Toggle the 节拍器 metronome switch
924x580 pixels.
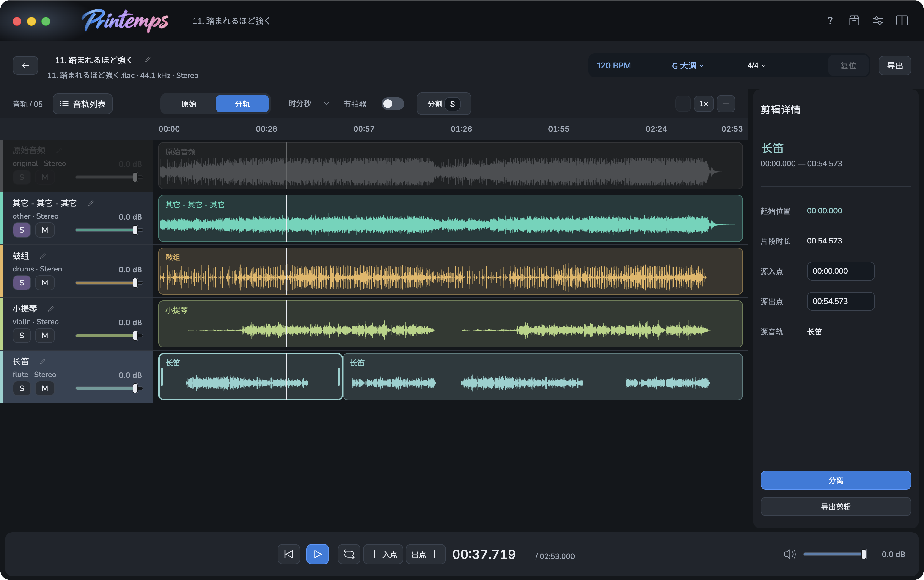coord(393,104)
